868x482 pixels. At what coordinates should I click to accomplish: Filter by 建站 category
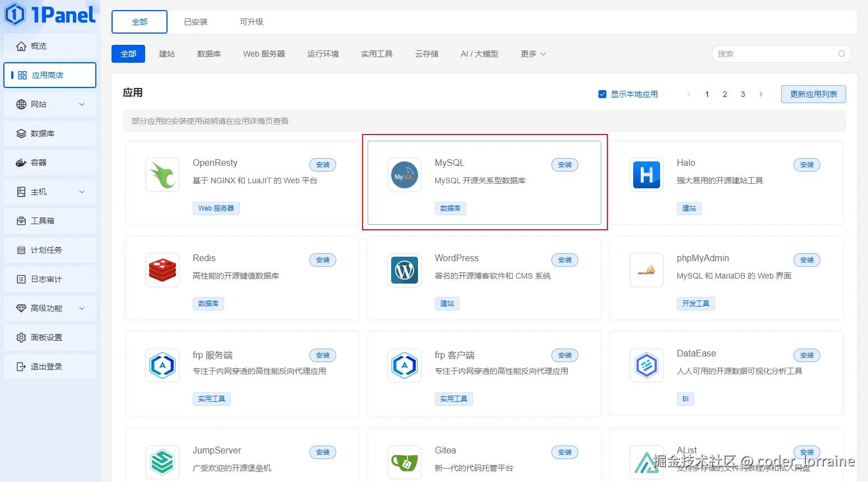[167, 54]
